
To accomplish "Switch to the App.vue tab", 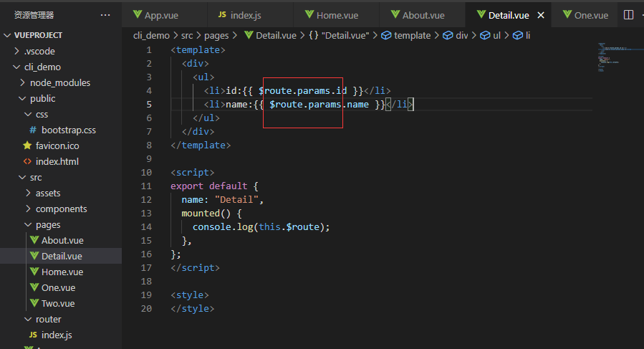I will pyautogui.click(x=165, y=15).
